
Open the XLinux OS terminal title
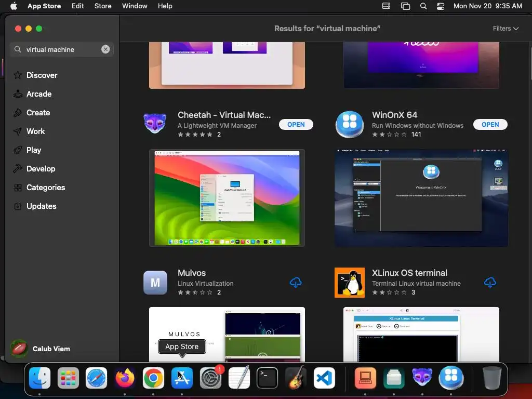pyautogui.click(x=409, y=273)
